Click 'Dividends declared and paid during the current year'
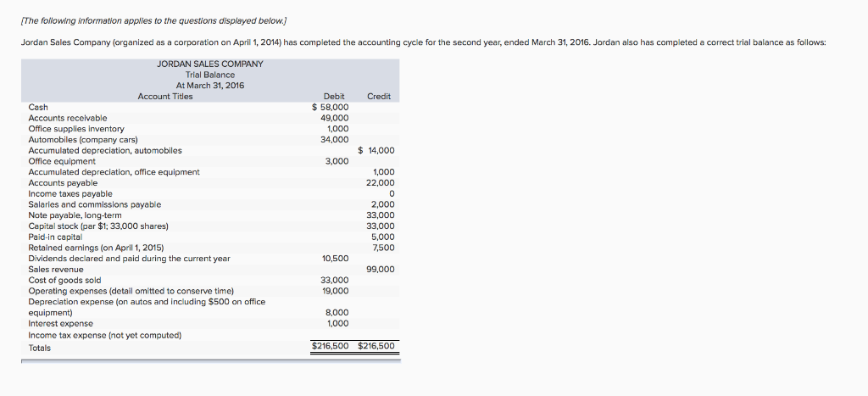The height and width of the screenshot is (396, 868). coord(129,259)
